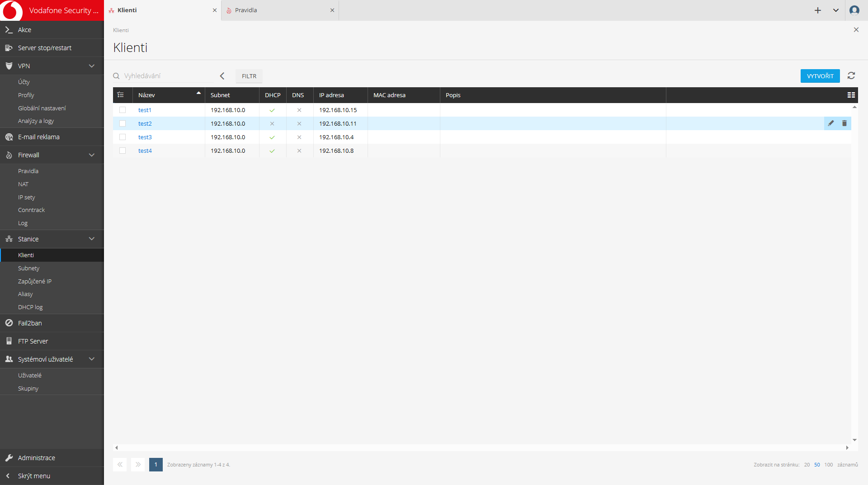Click the FTP Server icon
Image resolution: width=868 pixels, height=485 pixels.
[9, 341]
